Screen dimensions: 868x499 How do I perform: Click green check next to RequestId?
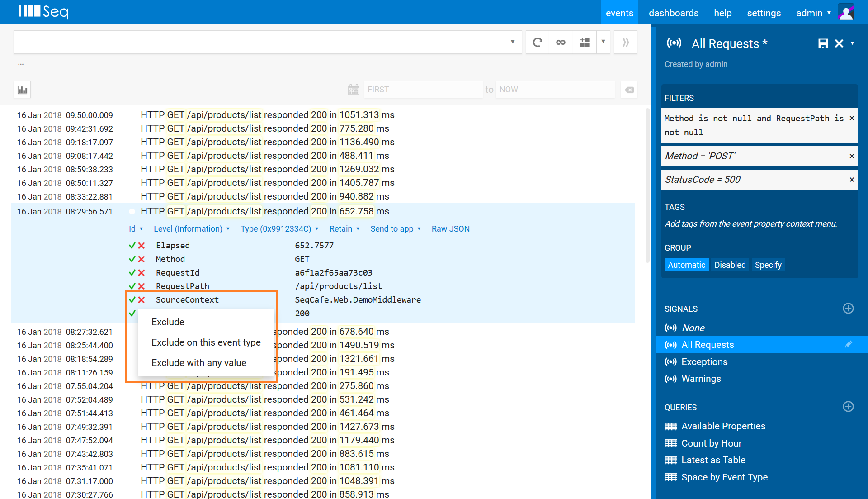(132, 273)
